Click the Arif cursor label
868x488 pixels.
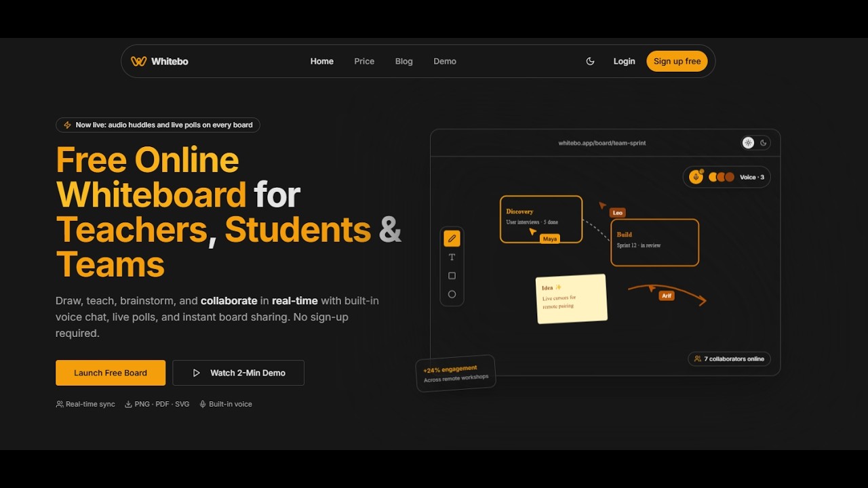[667, 296]
